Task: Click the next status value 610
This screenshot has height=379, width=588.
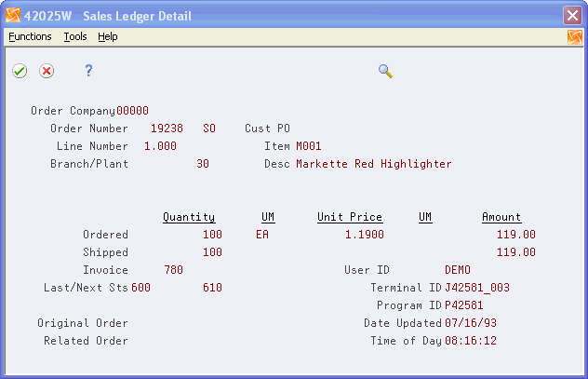Action: click(213, 288)
